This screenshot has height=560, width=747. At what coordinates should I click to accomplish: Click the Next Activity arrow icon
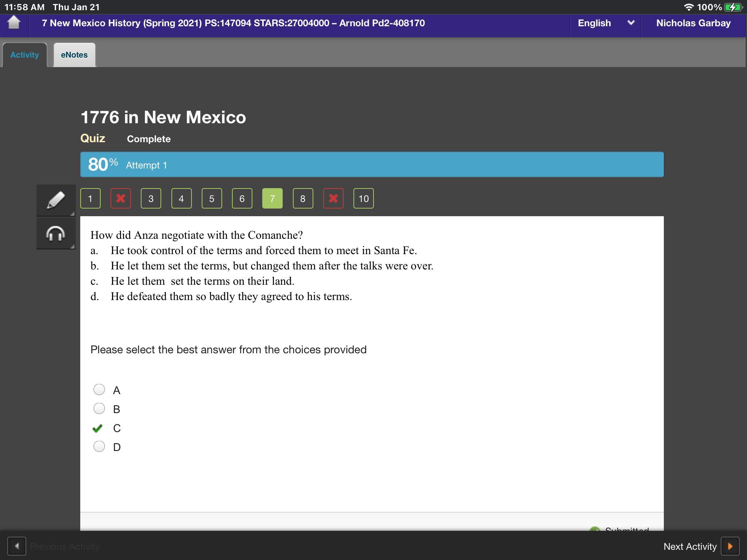click(730, 546)
